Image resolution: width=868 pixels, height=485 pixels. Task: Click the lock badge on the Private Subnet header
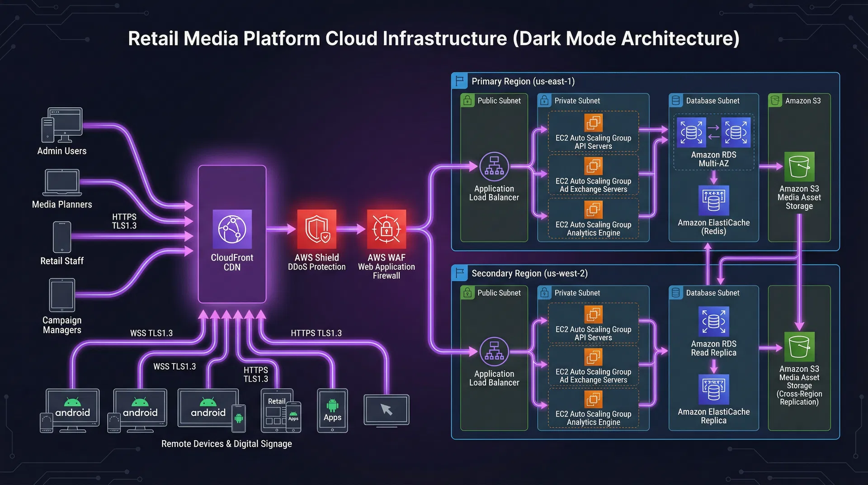point(544,100)
